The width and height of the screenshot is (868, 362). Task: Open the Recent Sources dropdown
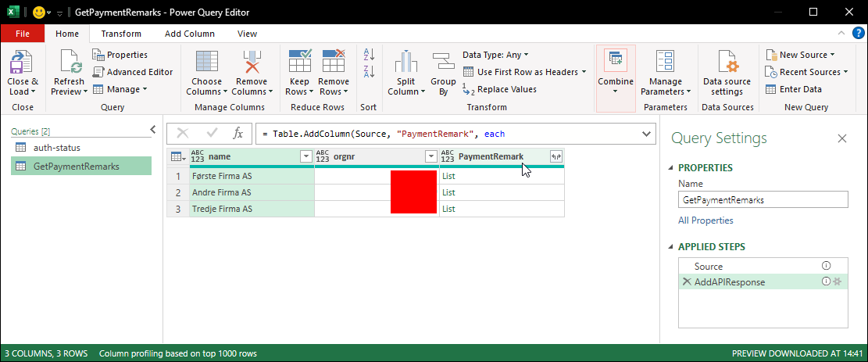click(807, 71)
